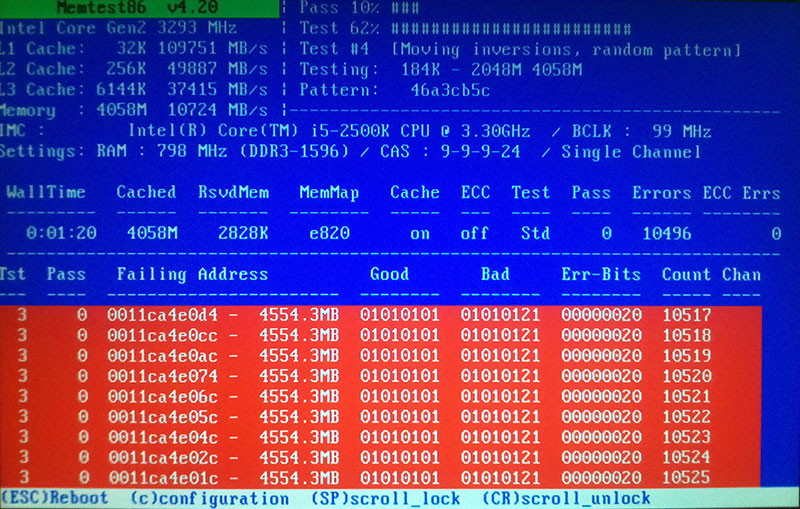
Task: Open the (c)configuration menu option
Action: (x=210, y=499)
